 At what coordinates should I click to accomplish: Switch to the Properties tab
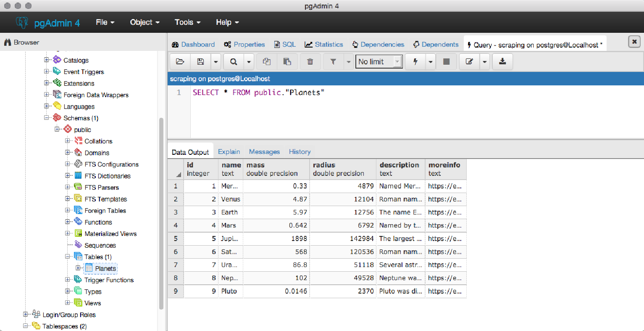(x=244, y=45)
